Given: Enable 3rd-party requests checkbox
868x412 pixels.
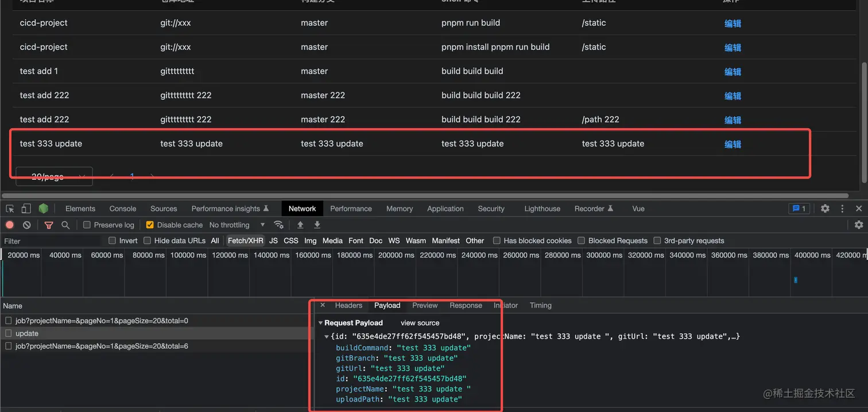Looking at the screenshot, I should point(657,241).
